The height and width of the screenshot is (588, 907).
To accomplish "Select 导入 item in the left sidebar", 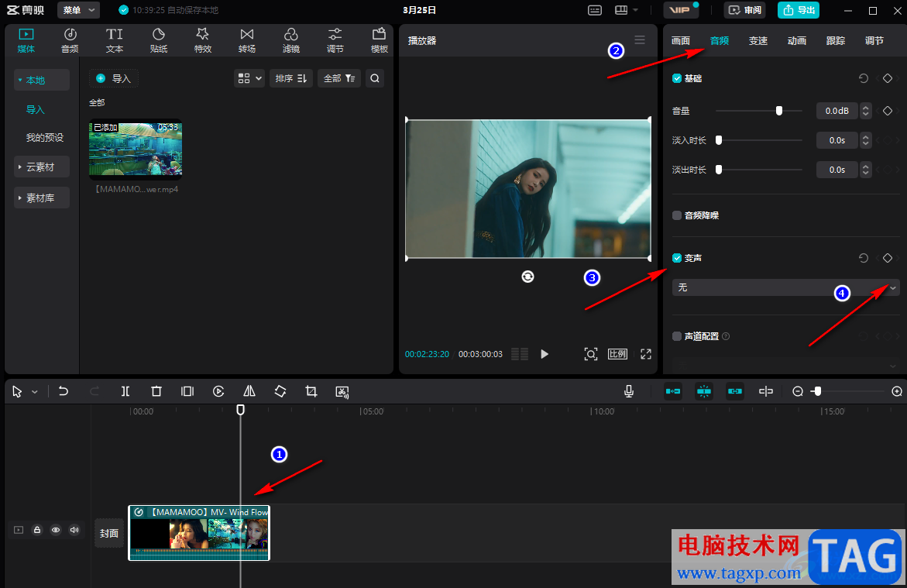I will pyautogui.click(x=36, y=109).
